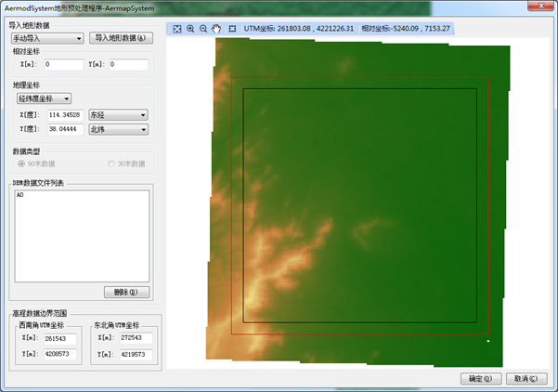Click the relative coordinate Y[m] input field
Screen dimensions: 558x392
coord(127,65)
